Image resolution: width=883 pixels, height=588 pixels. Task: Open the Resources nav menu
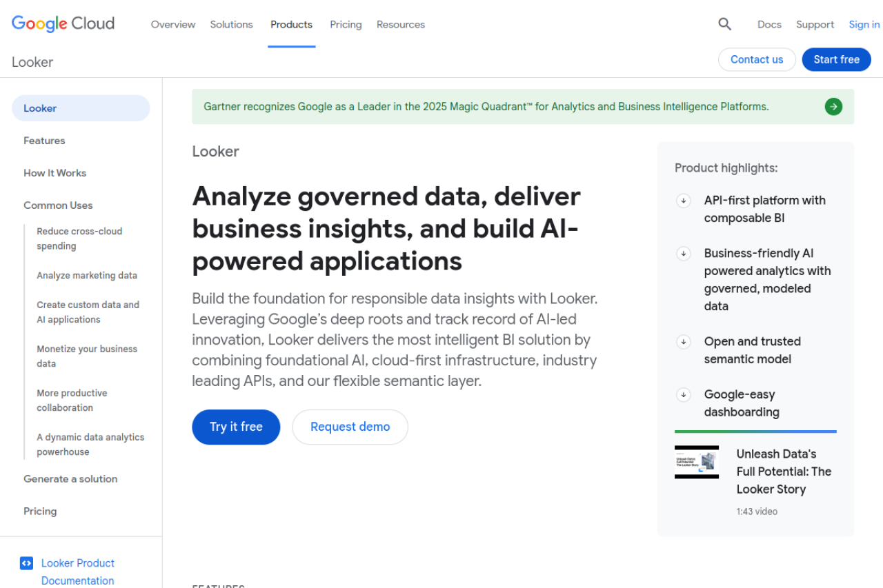401,24
